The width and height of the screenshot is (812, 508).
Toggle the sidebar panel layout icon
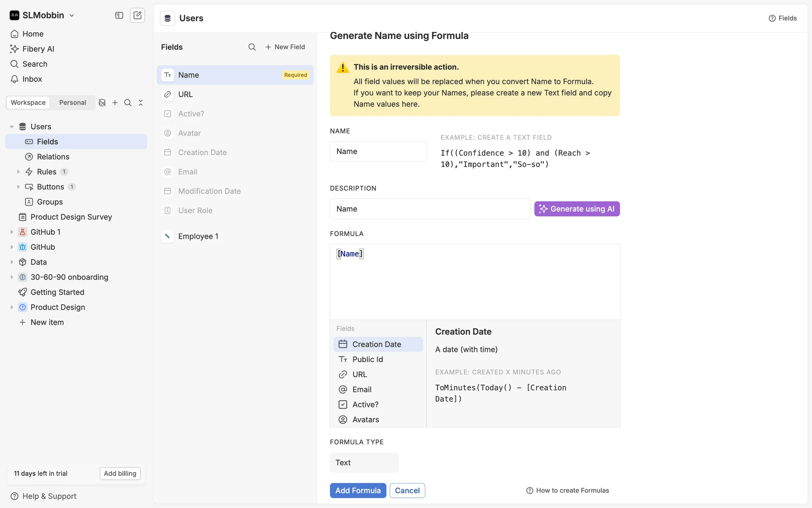[x=119, y=15]
